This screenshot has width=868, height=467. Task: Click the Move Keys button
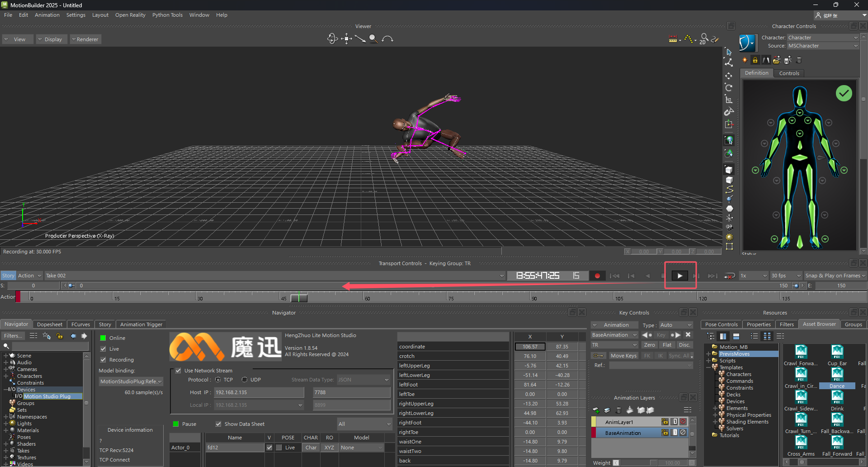623,356
